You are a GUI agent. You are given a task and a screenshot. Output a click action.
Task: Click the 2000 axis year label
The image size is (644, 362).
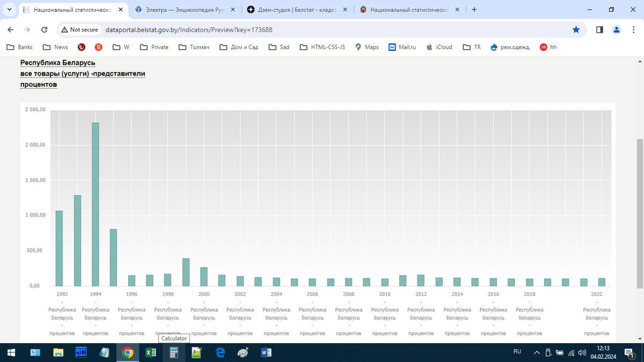(x=204, y=294)
